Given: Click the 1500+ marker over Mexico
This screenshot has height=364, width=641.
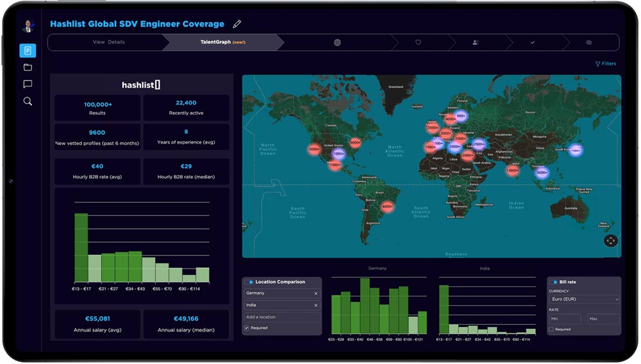Looking at the screenshot, I should pyautogui.click(x=335, y=165).
